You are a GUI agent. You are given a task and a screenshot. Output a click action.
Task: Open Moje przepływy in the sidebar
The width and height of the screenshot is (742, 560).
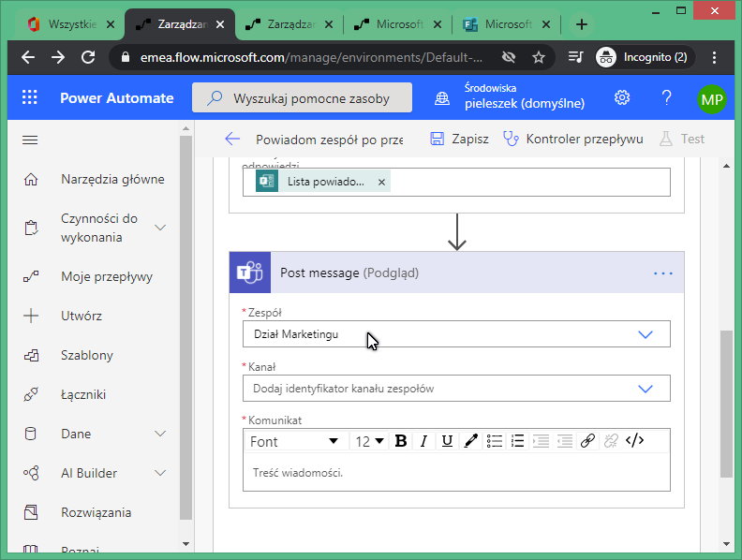106,276
